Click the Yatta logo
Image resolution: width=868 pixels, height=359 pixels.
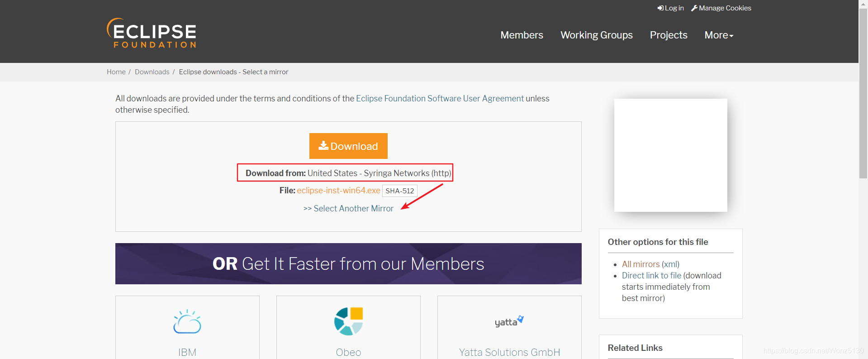point(509,321)
